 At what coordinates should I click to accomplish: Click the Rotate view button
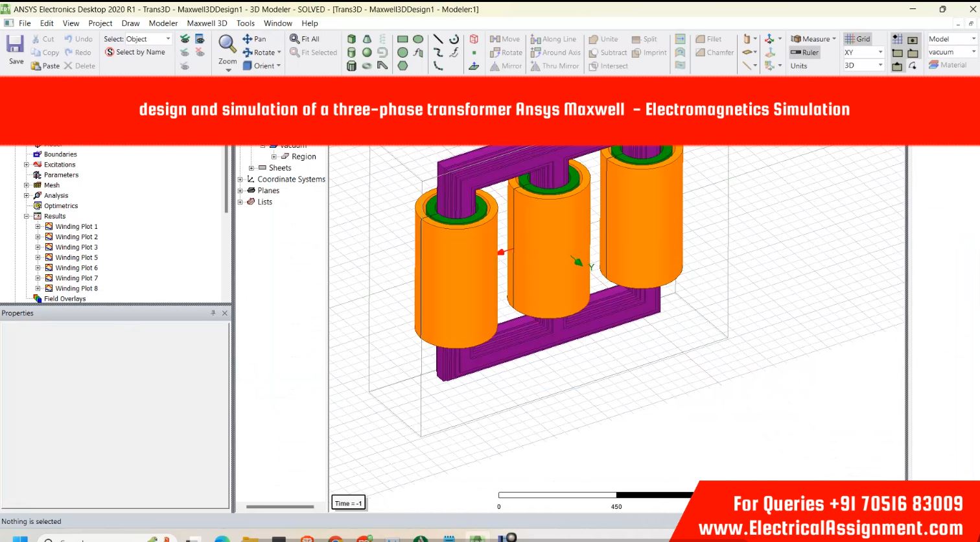pyautogui.click(x=262, y=53)
